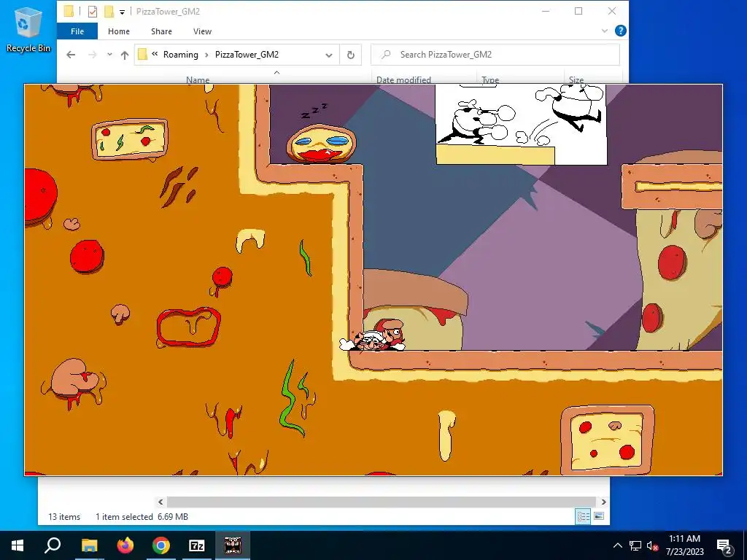This screenshot has width=747, height=560.
Task: Open 7-Zip from the taskbar
Action: point(197,545)
